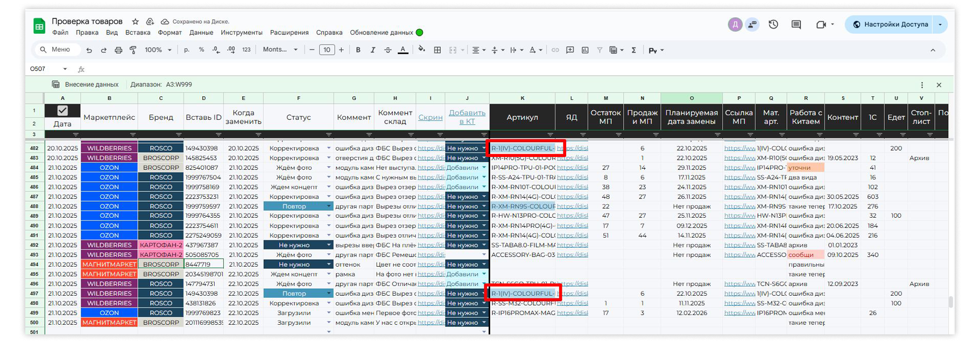Click the font size input field
The image size is (980, 343).
pyautogui.click(x=327, y=50)
